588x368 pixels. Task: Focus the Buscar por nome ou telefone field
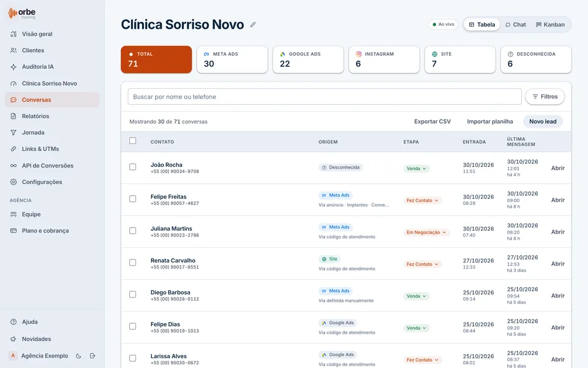coord(325,97)
